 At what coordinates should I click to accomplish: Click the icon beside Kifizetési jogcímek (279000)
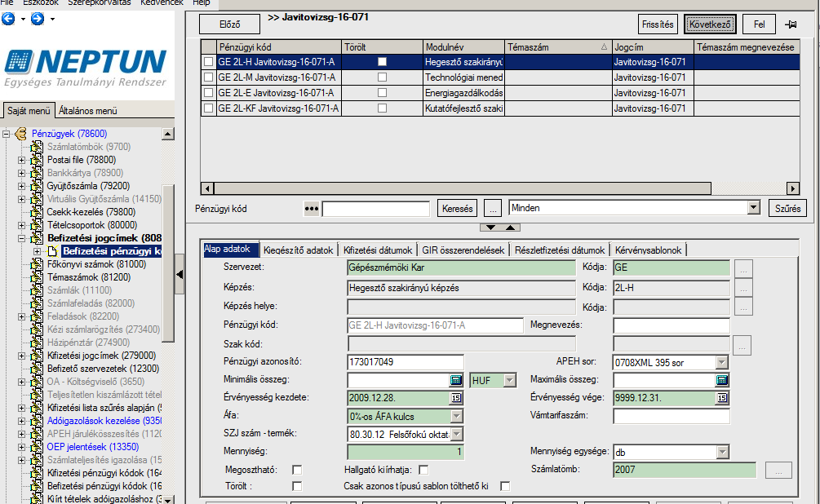(x=37, y=356)
